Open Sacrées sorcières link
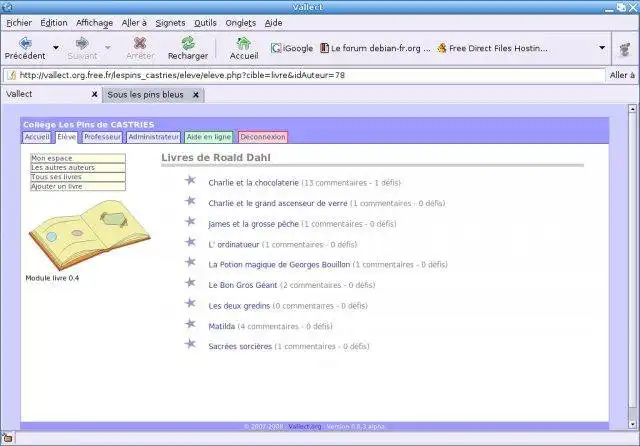 pyautogui.click(x=240, y=346)
